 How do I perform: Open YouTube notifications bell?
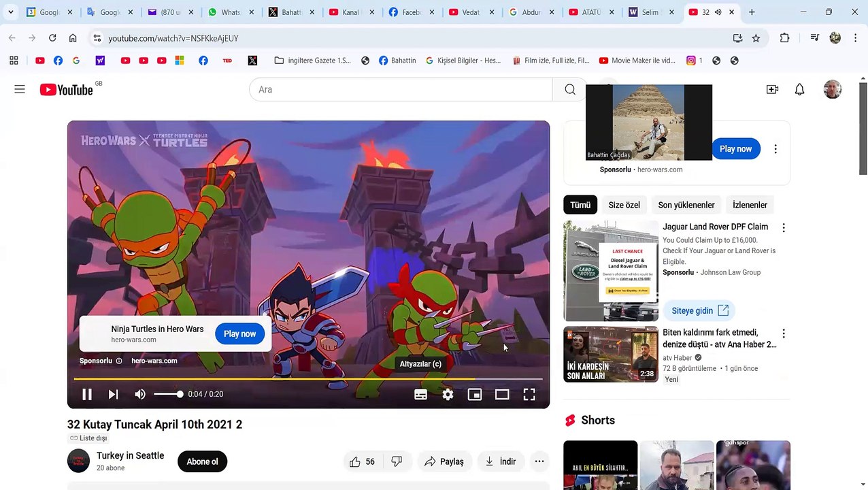click(x=800, y=89)
